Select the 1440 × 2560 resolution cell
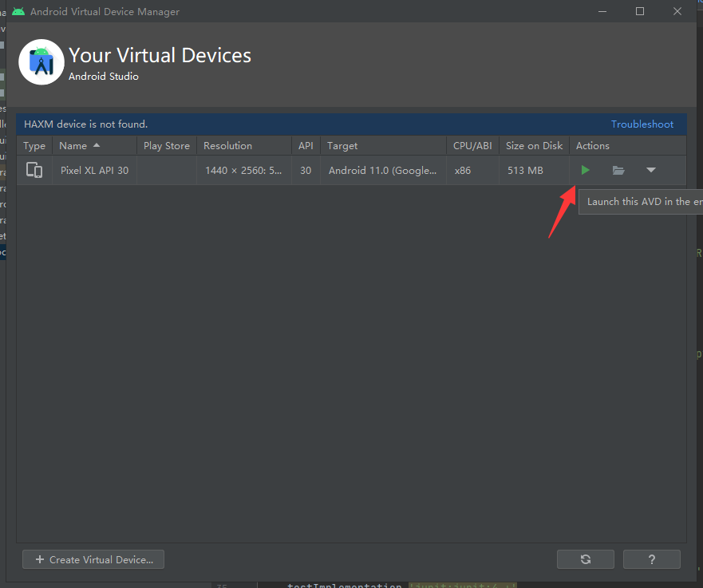This screenshot has width=703, height=588. pyautogui.click(x=244, y=170)
